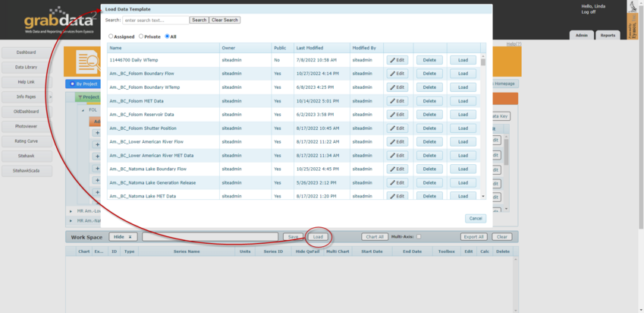644x313 pixels.
Task: Click the Chart All button
Action: point(375,237)
